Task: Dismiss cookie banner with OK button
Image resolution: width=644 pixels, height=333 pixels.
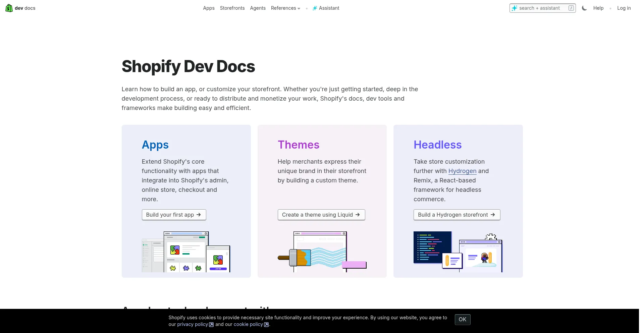Action: point(462,319)
